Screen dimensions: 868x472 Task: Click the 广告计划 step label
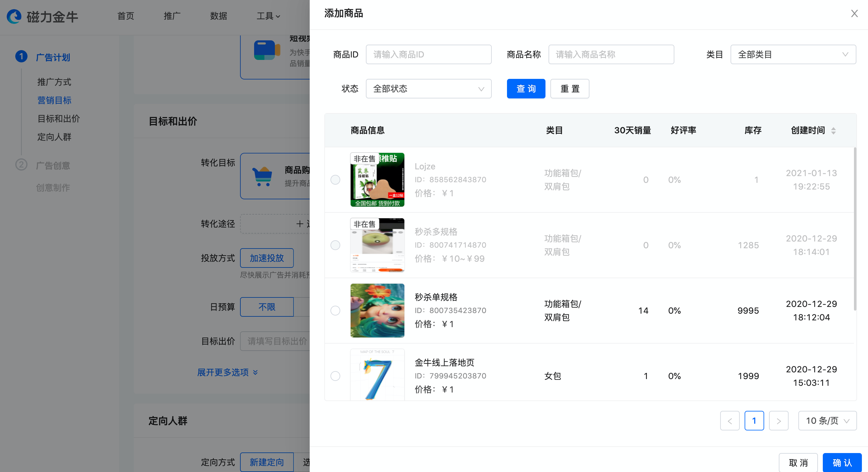(x=53, y=57)
